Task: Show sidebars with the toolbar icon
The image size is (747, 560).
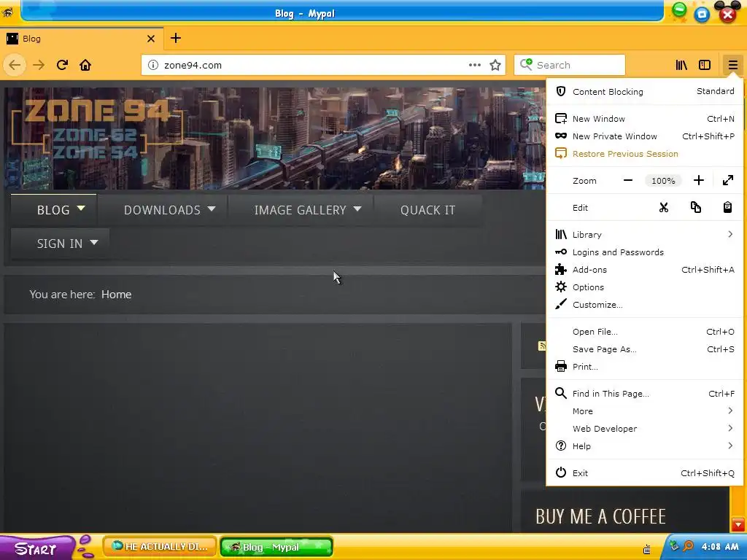Action: pos(705,65)
